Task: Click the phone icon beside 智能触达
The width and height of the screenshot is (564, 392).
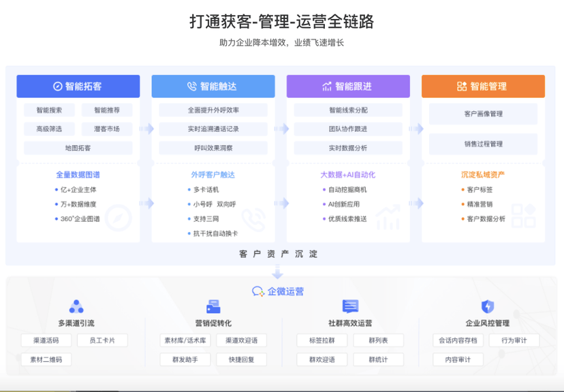Action: tap(192, 86)
